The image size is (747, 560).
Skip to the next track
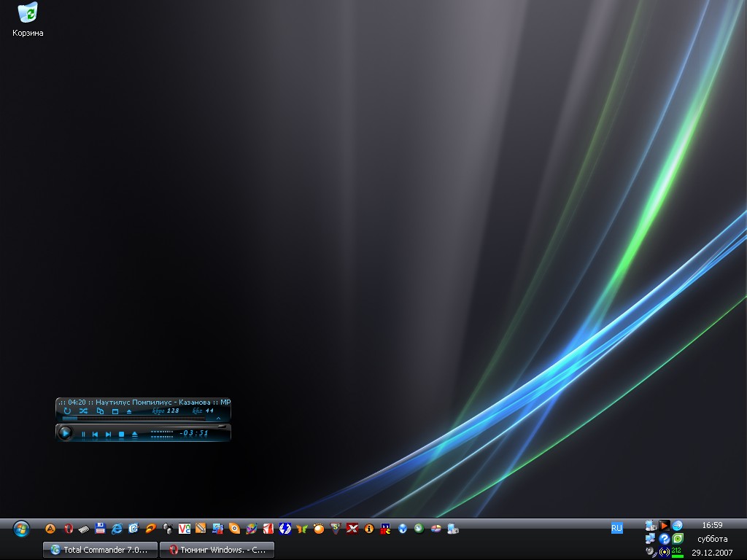point(108,434)
